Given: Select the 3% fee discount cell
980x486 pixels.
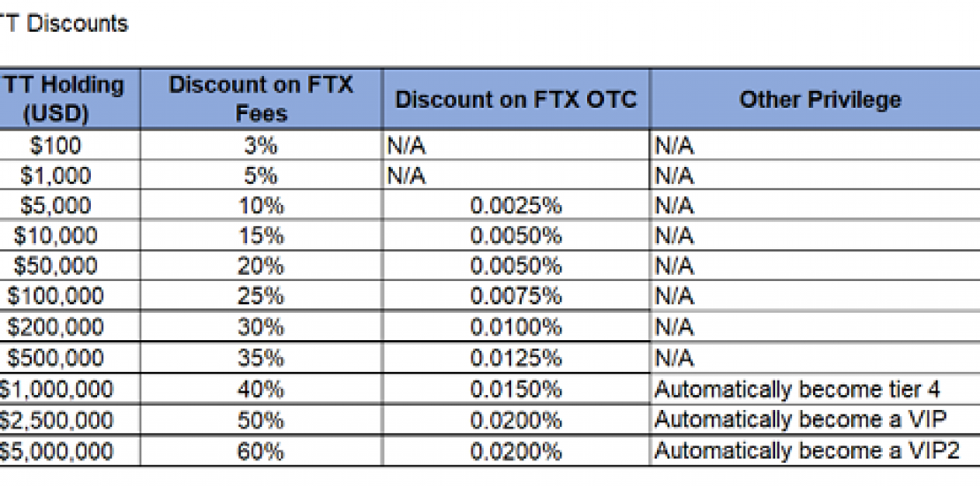Looking at the screenshot, I should click(x=260, y=146).
